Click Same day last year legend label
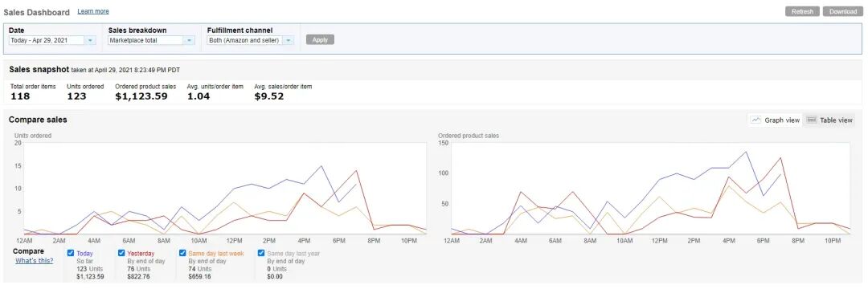 [x=293, y=254]
